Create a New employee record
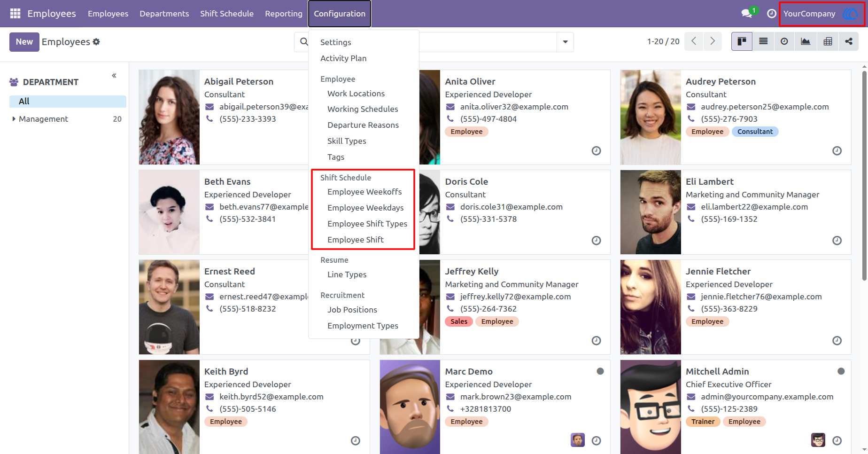The height and width of the screenshot is (454, 868). (24, 42)
